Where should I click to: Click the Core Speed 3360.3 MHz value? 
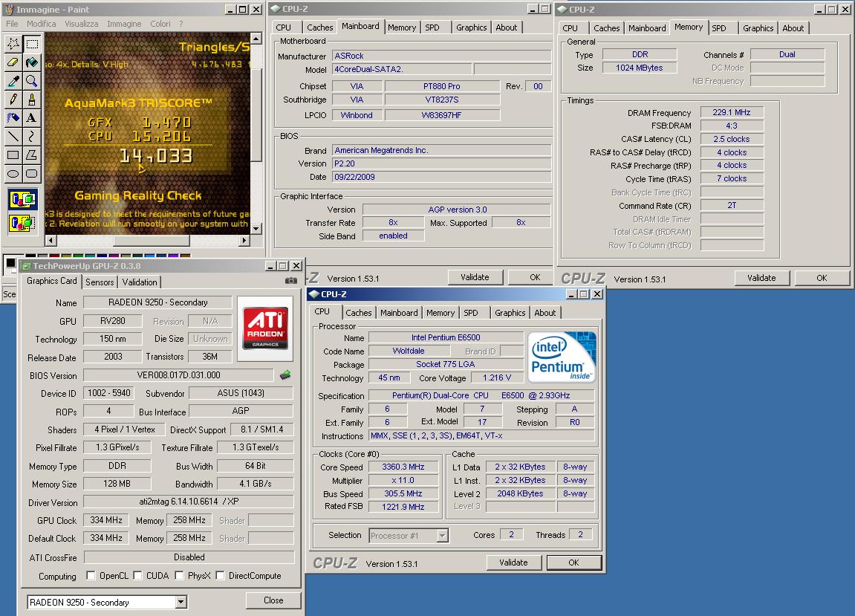(403, 467)
